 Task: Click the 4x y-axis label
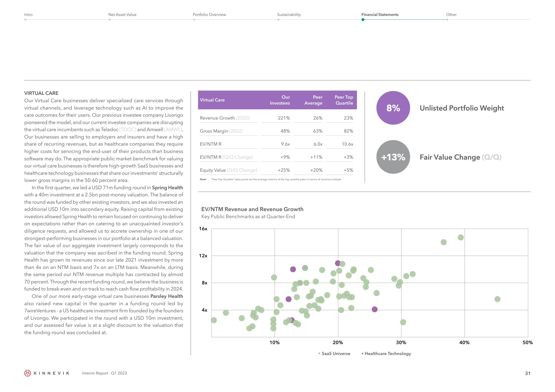pos(204,310)
